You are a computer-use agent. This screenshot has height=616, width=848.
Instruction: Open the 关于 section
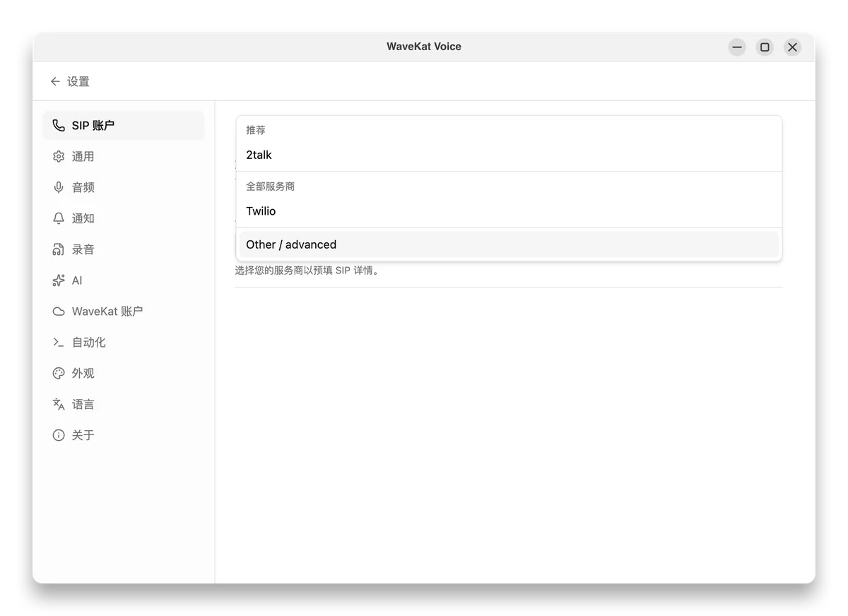[124, 436]
